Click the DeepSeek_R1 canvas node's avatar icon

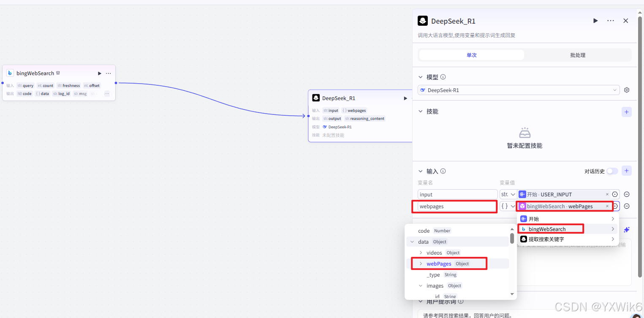pyautogui.click(x=316, y=98)
